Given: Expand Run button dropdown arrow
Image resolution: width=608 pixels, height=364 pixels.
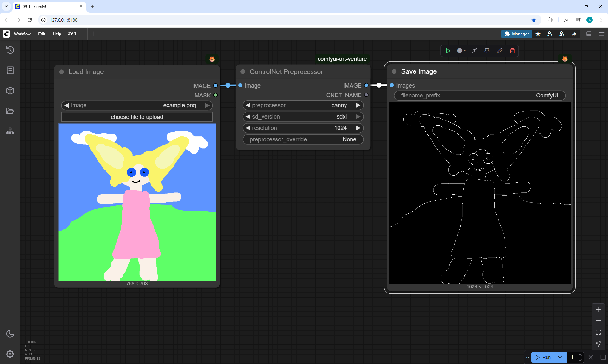Looking at the screenshot, I should (560, 357).
